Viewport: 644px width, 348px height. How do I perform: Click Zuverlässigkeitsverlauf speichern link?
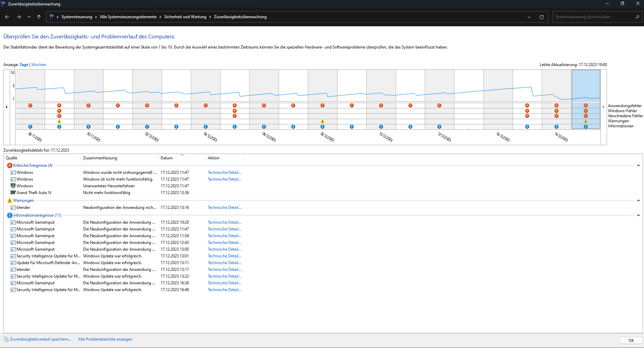41,339
